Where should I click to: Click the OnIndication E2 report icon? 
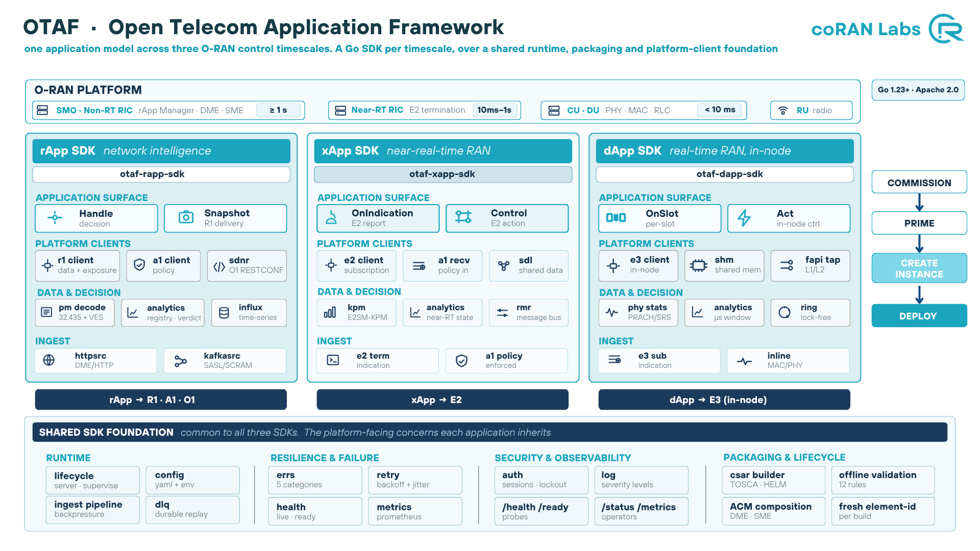tap(331, 218)
